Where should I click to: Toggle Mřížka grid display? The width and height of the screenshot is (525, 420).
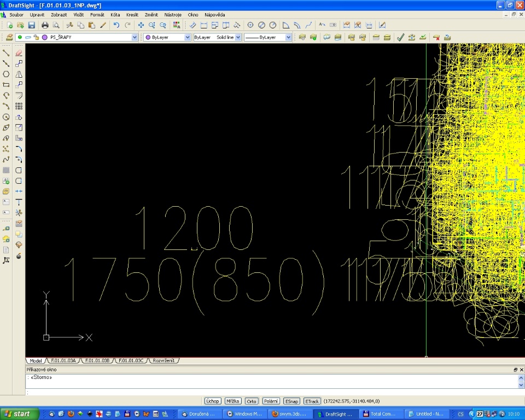(233, 401)
